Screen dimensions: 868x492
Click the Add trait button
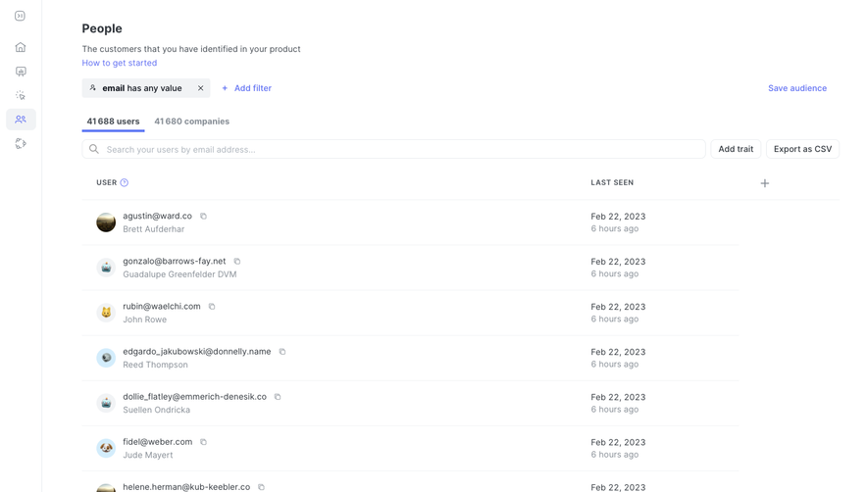[736, 149]
